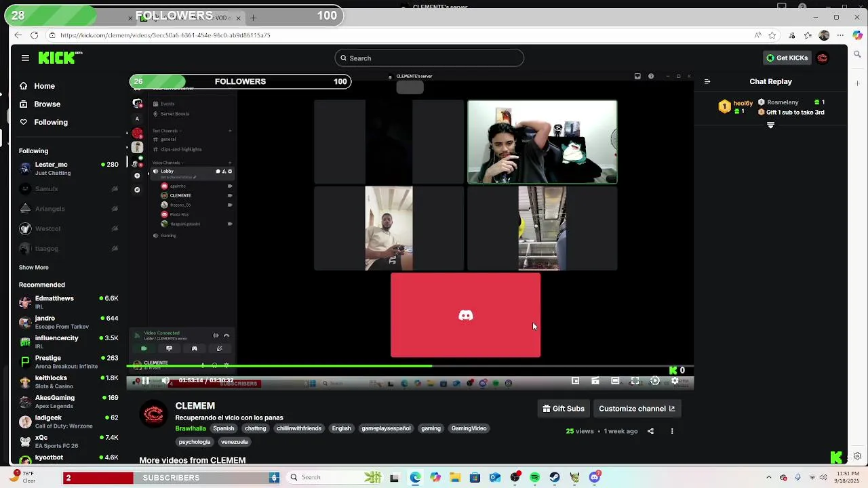Activate Read aloud in address bar
This screenshot has height=488, width=868.
click(757, 35)
